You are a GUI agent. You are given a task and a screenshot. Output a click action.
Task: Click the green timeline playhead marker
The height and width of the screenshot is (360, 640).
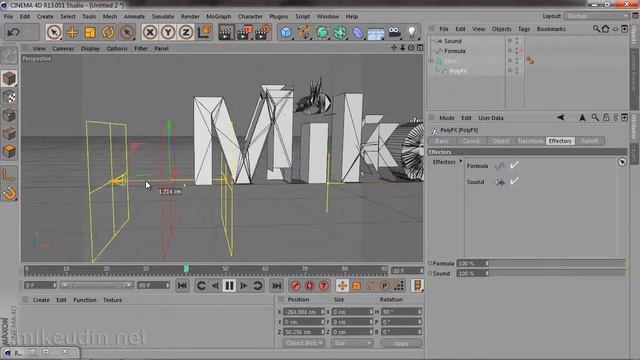coord(186,268)
